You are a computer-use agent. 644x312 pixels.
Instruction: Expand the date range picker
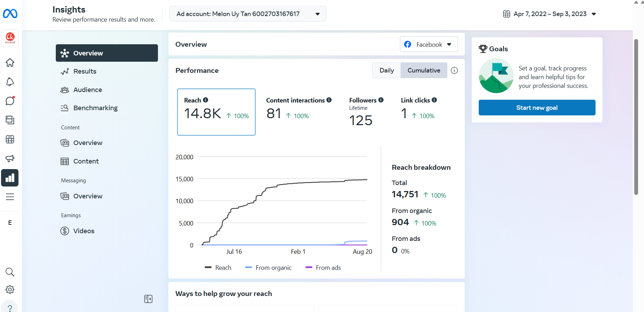[x=550, y=14]
